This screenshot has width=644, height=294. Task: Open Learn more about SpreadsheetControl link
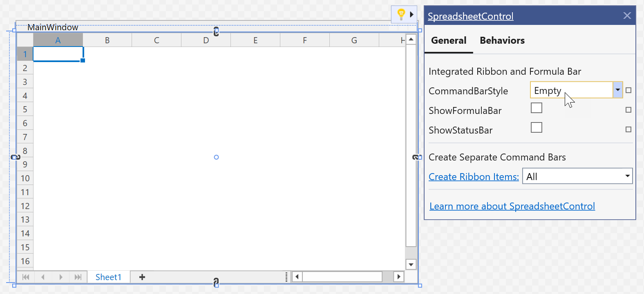(512, 206)
